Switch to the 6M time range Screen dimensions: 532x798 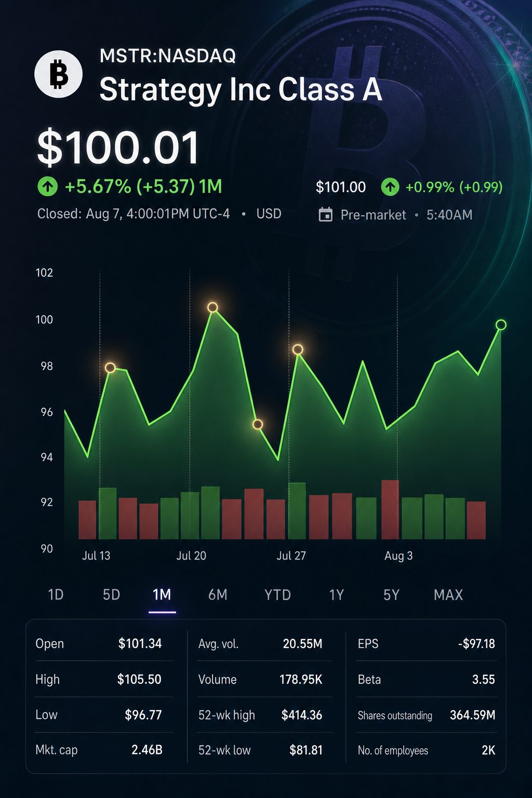tap(218, 595)
